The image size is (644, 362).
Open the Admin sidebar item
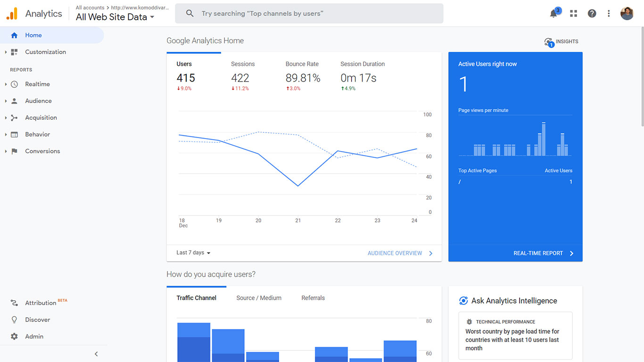34,337
